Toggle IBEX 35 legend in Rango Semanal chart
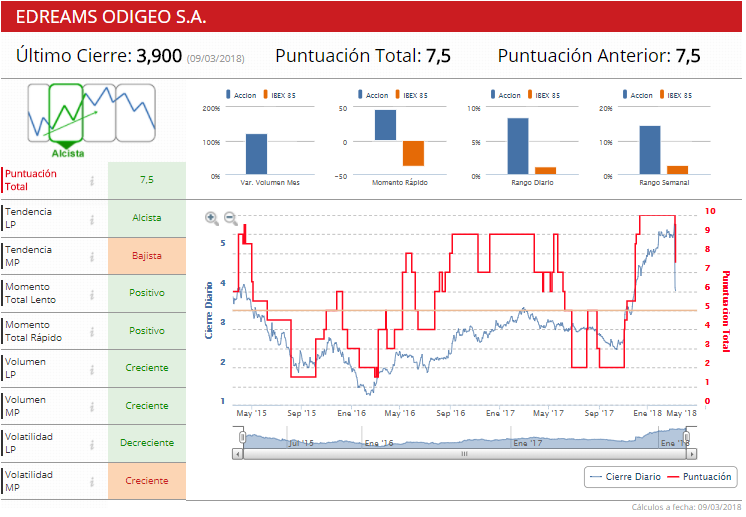 [x=676, y=95]
